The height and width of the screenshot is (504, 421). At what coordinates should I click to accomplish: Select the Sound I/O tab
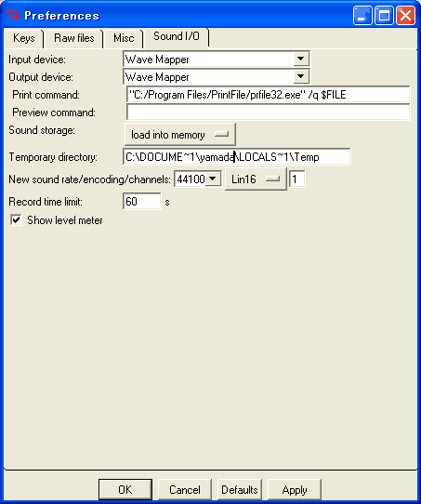(177, 36)
